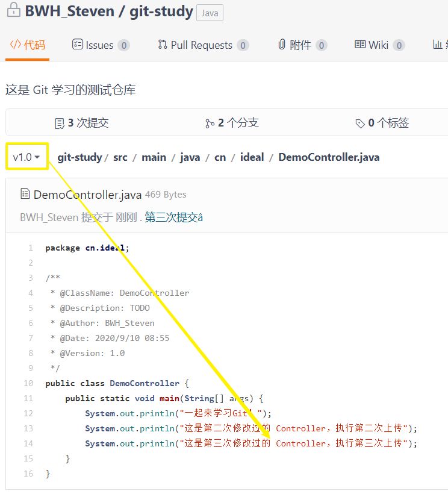Screen dimensions: 448x497
Task: View the 2 个分支 branches
Action: click(x=232, y=123)
